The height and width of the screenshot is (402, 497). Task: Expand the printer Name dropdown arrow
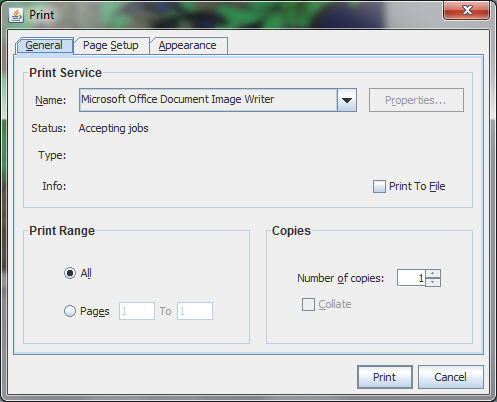tap(347, 100)
